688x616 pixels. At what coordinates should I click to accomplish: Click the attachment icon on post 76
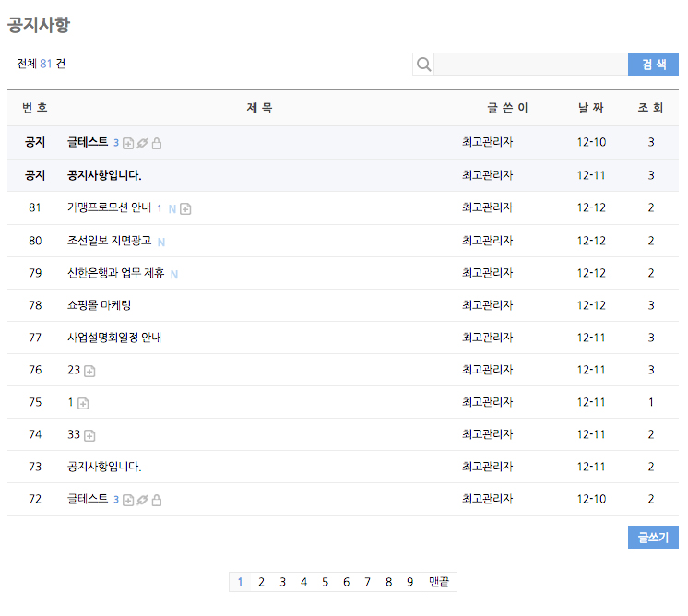tap(89, 371)
